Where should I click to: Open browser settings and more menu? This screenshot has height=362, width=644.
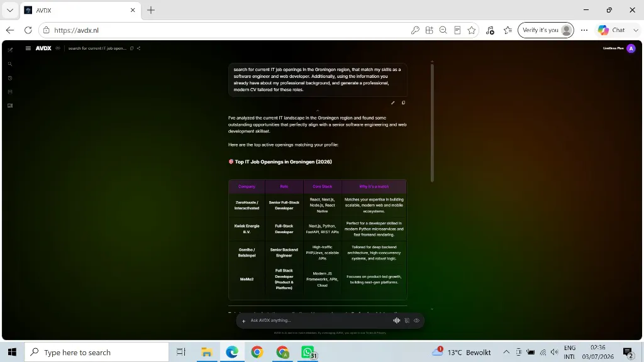[x=584, y=30]
